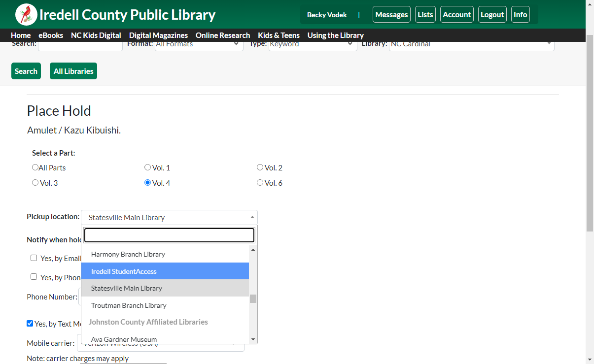The width and height of the screenshot is (594, 364).
Task: Select the Vol. 2 radio button
Action: pyautogui.click(x=260, y=167)
